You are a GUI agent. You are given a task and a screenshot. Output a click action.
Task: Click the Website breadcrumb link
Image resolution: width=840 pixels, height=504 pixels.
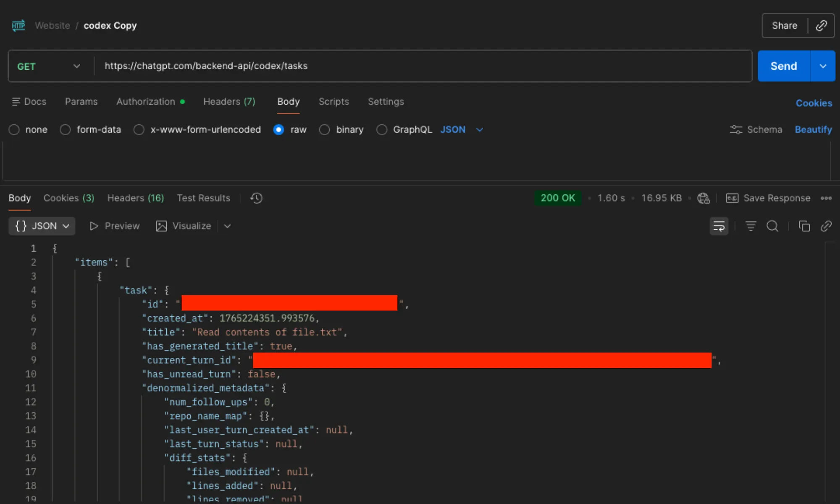coord(52,26)
